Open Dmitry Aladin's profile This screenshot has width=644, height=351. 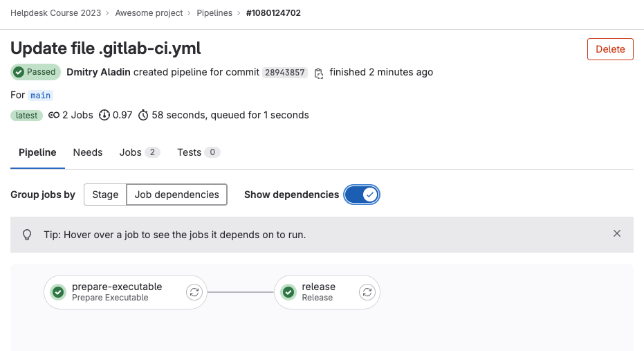pos(98,72)
